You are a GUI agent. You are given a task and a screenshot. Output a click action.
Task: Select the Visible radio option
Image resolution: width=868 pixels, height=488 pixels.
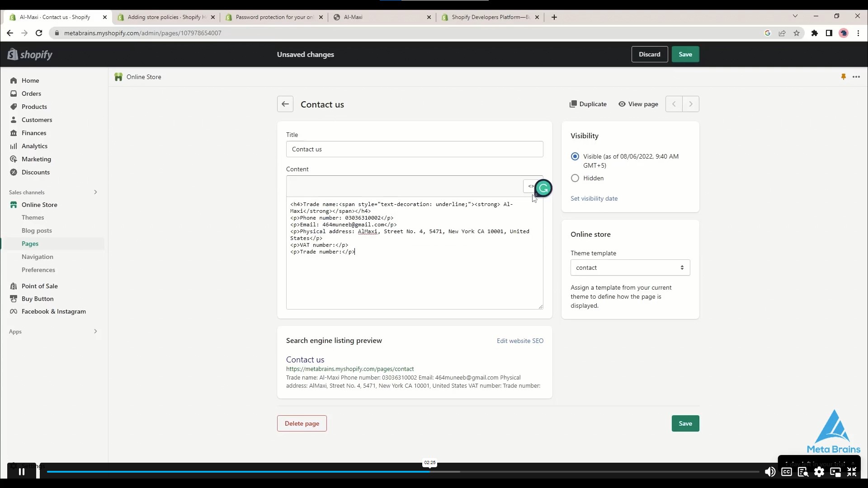pyautogui.click(x=575, y=156)
